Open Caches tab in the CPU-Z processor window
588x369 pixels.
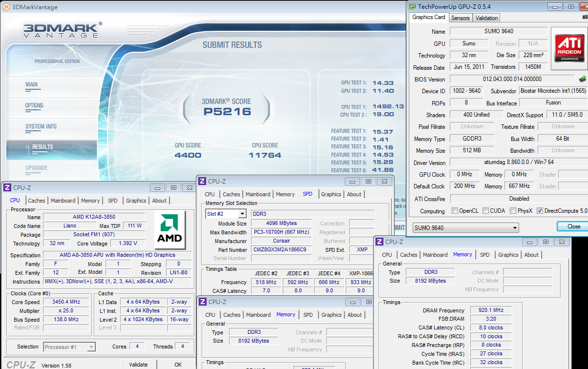coord(37,201)
